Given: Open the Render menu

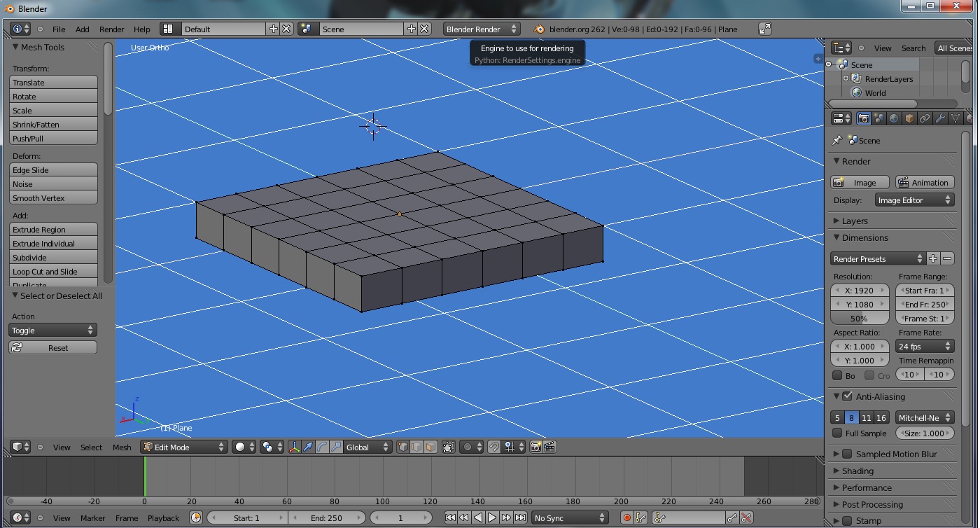Looking at the screenshot, I should 111,29.
